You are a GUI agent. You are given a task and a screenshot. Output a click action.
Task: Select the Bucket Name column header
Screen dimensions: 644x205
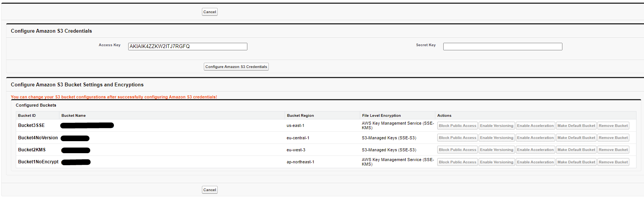(74, 116)
